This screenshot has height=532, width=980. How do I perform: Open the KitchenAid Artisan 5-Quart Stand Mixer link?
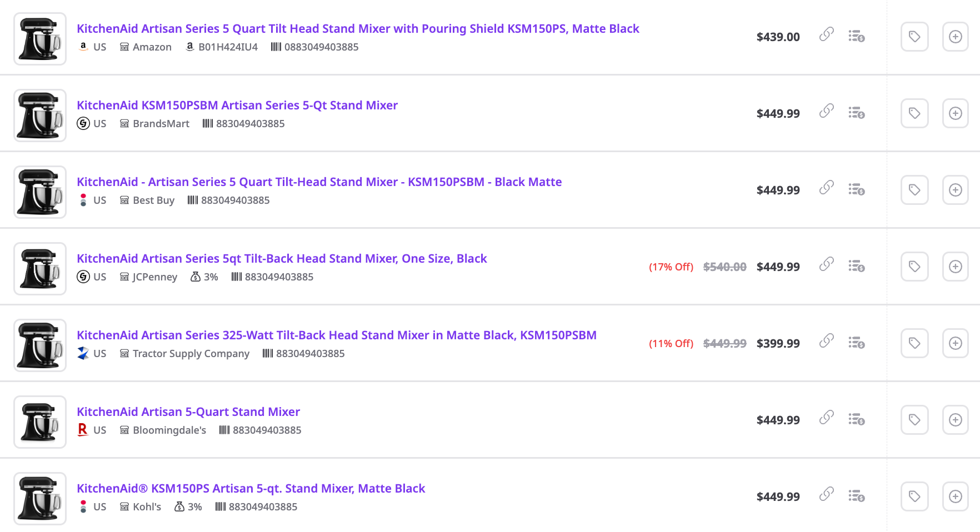click(x=188, y=411)
